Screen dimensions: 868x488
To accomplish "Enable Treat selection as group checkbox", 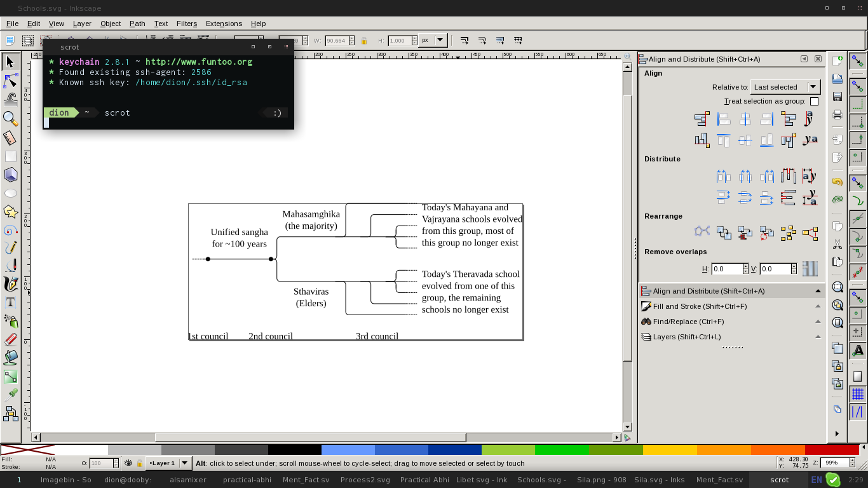I will coord(814,102).
